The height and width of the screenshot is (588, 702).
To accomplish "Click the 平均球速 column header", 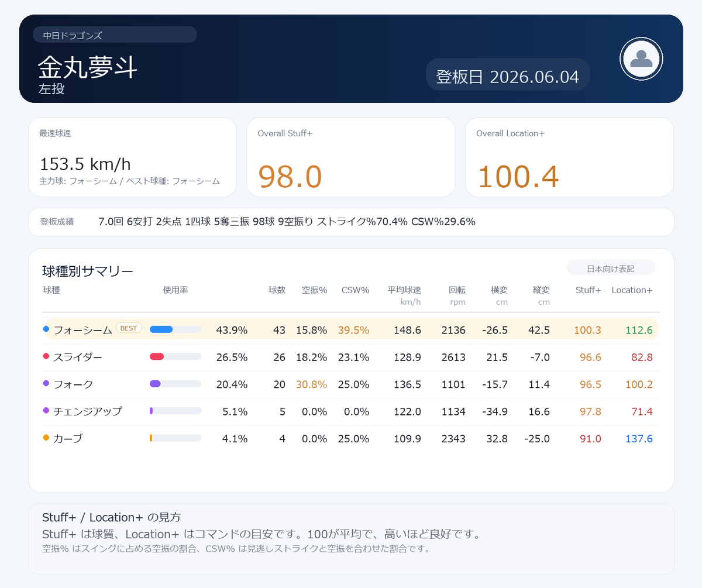I will point(404,290).
